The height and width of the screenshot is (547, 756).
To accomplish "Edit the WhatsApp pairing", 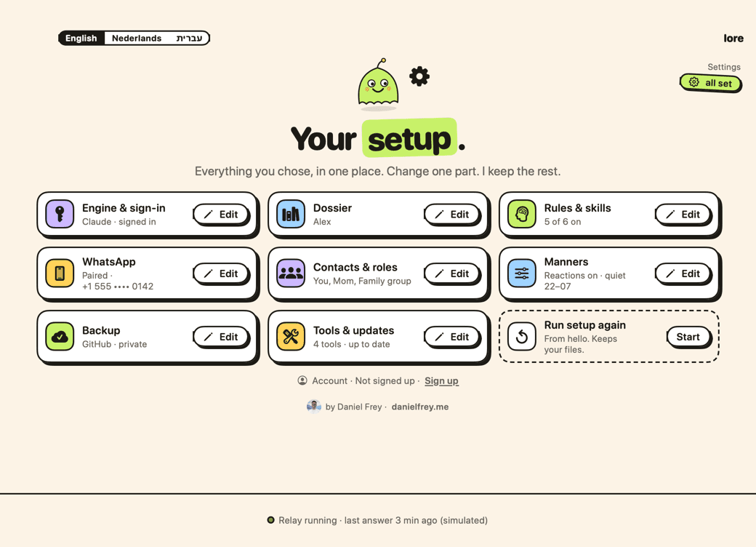I will [x=221, y=273].
